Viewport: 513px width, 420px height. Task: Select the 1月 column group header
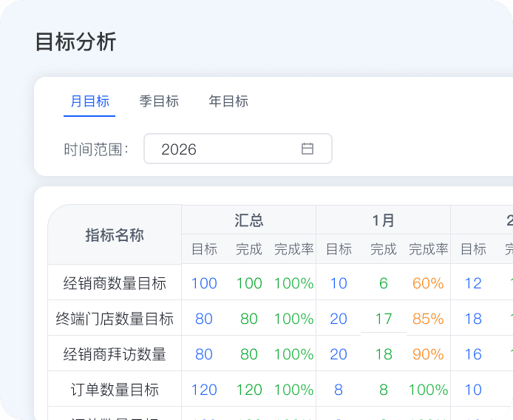[x=384, y=220]
